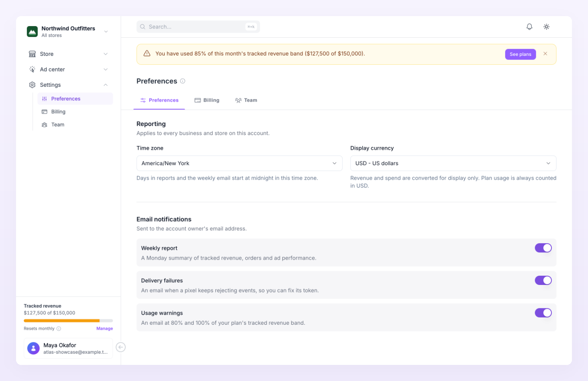Open the Northwind Outfitters store switcher chevron
This screenshot has width=588, height=381.
(x=106, y=31)
